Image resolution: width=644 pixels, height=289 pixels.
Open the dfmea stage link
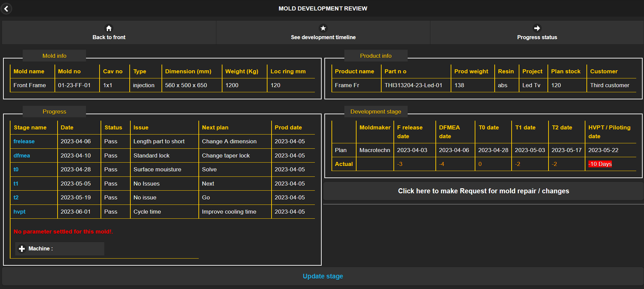pyautogui.click(x=22, y=155)
